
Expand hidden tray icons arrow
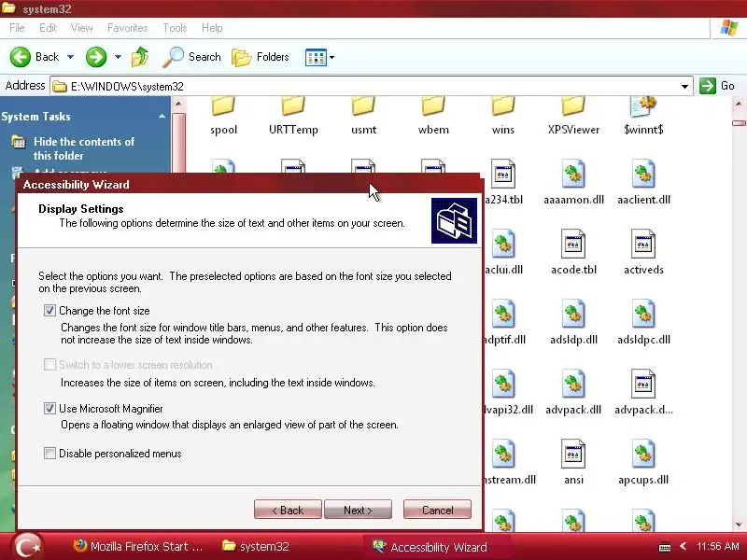(684, 547)
